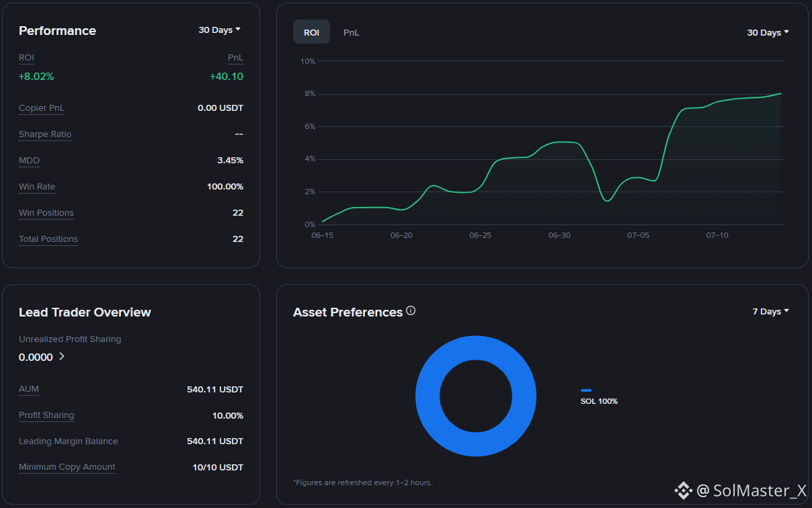
Task: Click the 07-10 date on chart axis
Action: pyautogui.click(x=717, y=236)
